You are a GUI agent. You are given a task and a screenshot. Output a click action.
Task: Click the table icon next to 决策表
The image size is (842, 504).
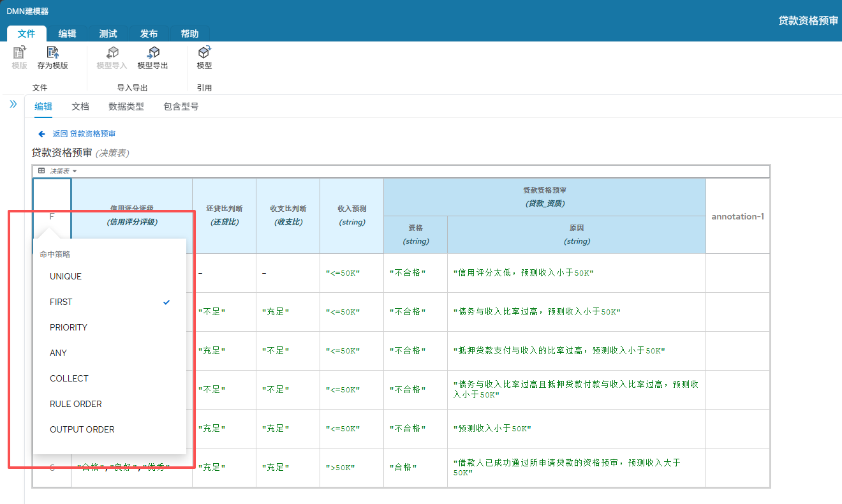41,171
